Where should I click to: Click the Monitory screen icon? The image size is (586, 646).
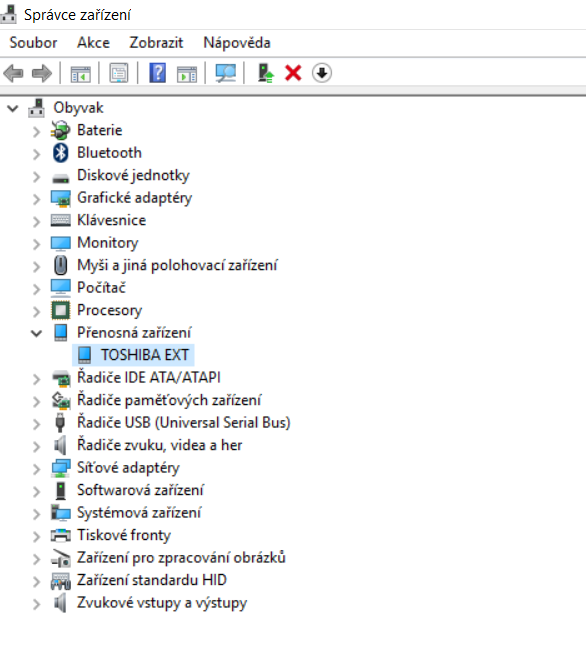[61, 243]
